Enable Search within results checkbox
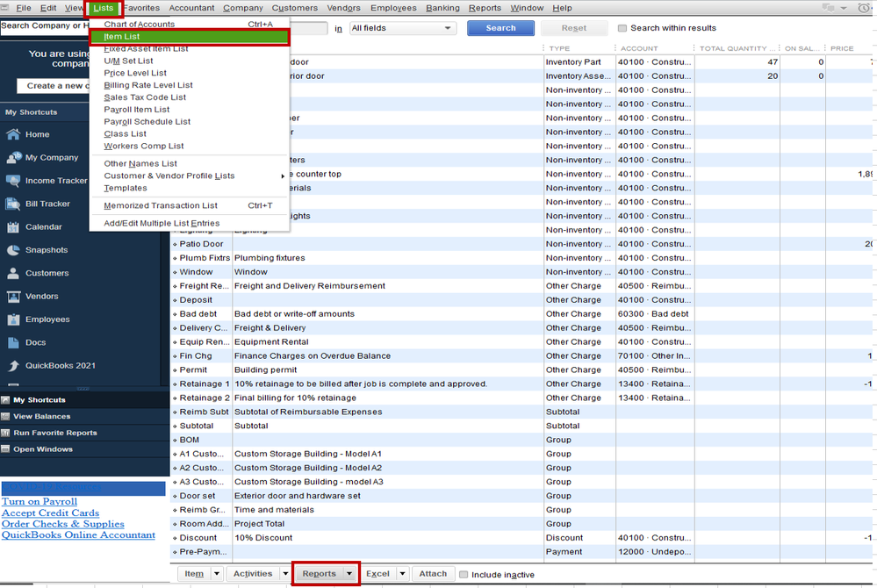877x588 pixels. click(622, 28)
